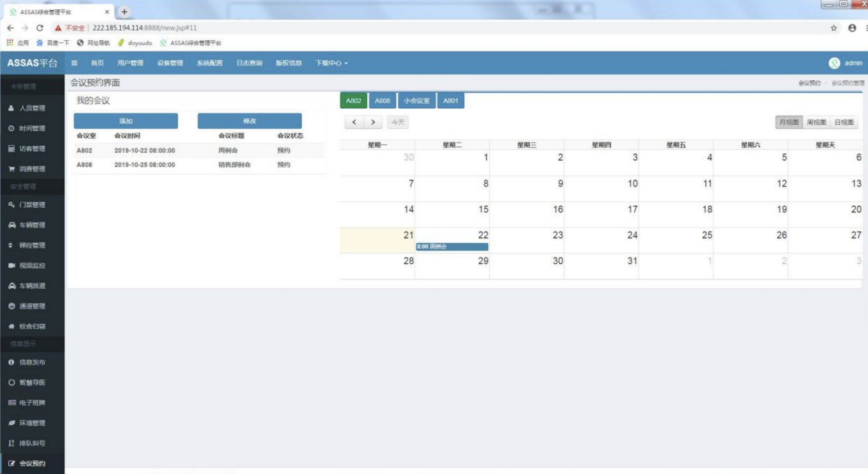Image resolution: width=868 pixels, height=474 pixels.
Task: Open 消费管理 shopping cart entry
Action: 32,169
